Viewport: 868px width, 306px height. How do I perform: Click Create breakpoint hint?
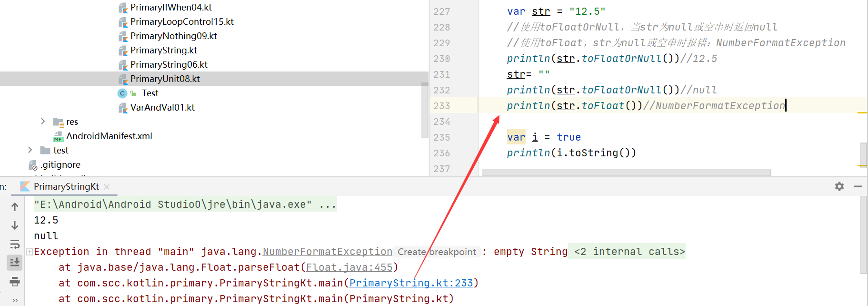click(x=437, y=252)
